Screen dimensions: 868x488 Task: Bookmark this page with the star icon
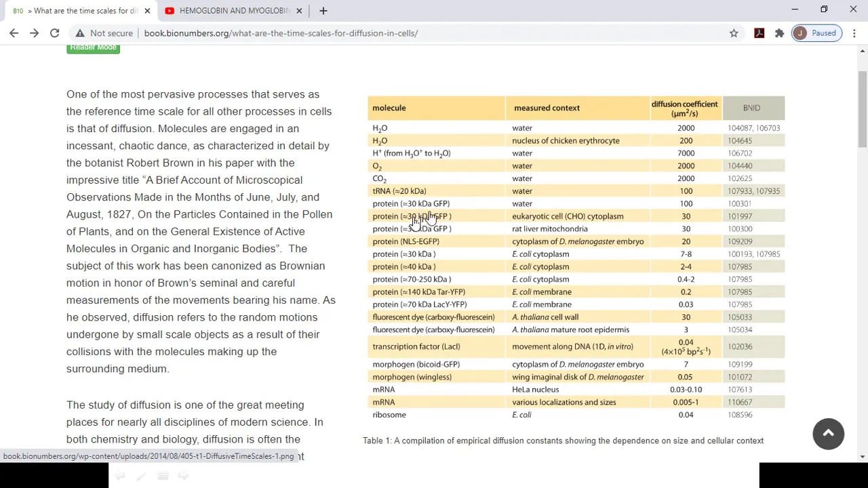coord(734,33)
